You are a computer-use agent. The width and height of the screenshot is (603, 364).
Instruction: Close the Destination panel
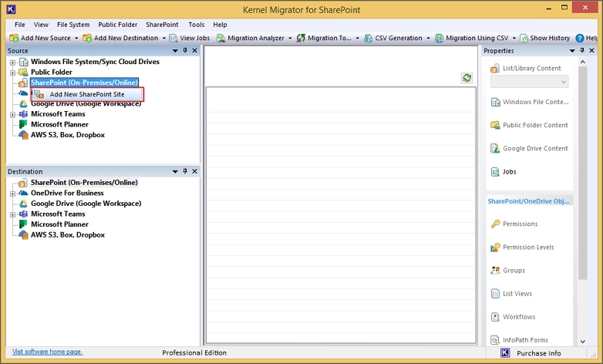click(x=194, y=171)
